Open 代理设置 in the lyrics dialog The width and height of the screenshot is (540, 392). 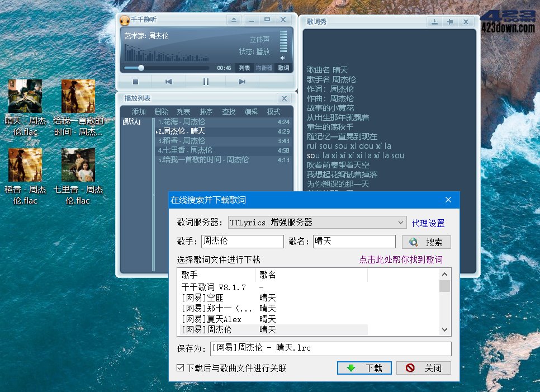(428, 222)
